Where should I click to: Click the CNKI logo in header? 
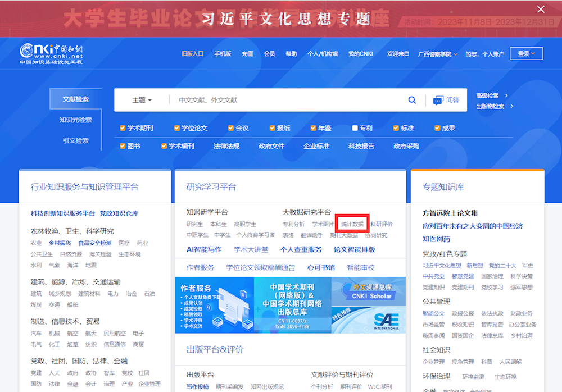tap(51, 54)
